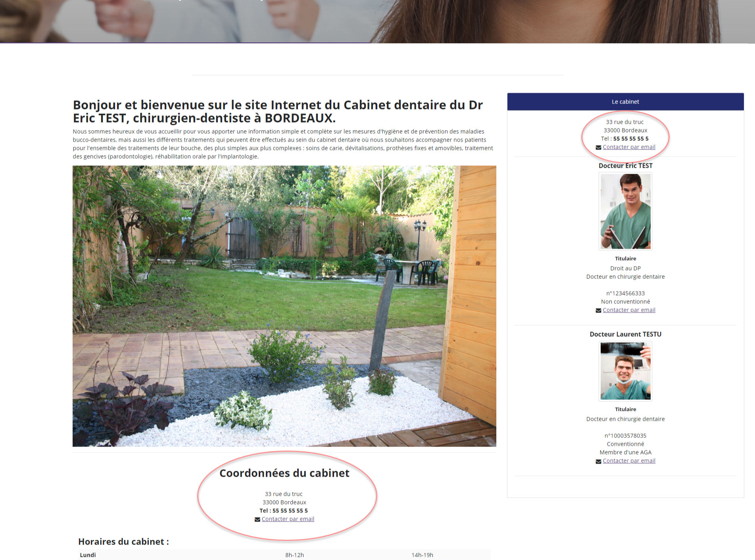
Task: Click the Docteur Laurent TESTU name heading
Action: [x=625, y=334]
